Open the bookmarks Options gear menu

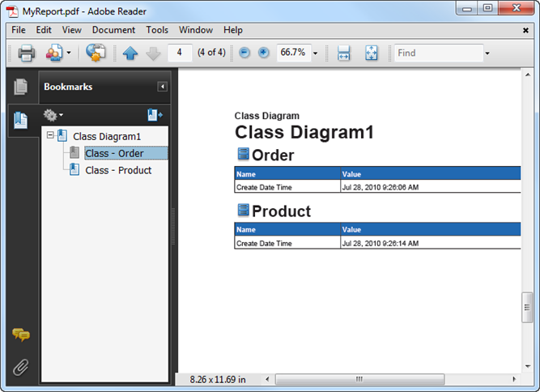[53, 115]
